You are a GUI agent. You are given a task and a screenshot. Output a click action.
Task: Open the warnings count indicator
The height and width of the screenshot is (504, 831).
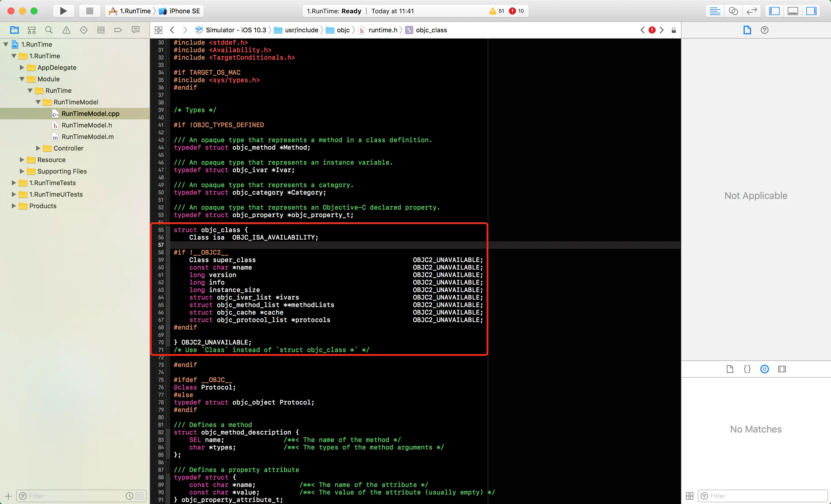tap(497, 11)
